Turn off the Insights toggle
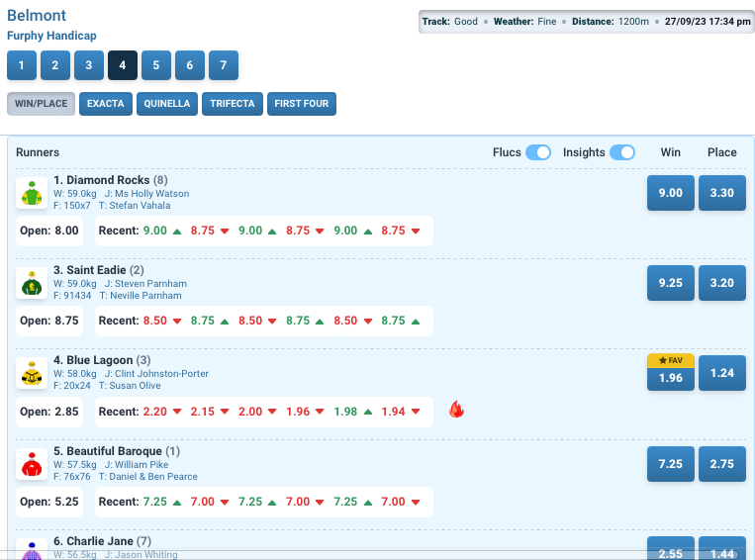 coord(622,152)
